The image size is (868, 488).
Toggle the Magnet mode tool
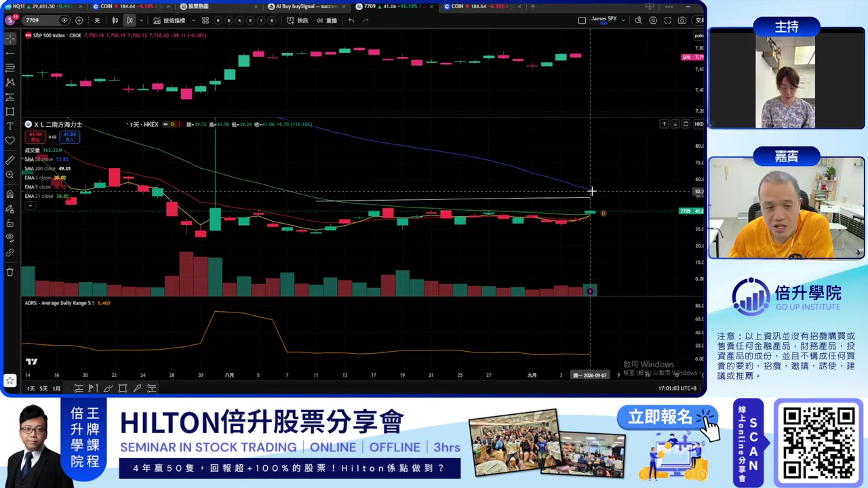click(9, 195)
